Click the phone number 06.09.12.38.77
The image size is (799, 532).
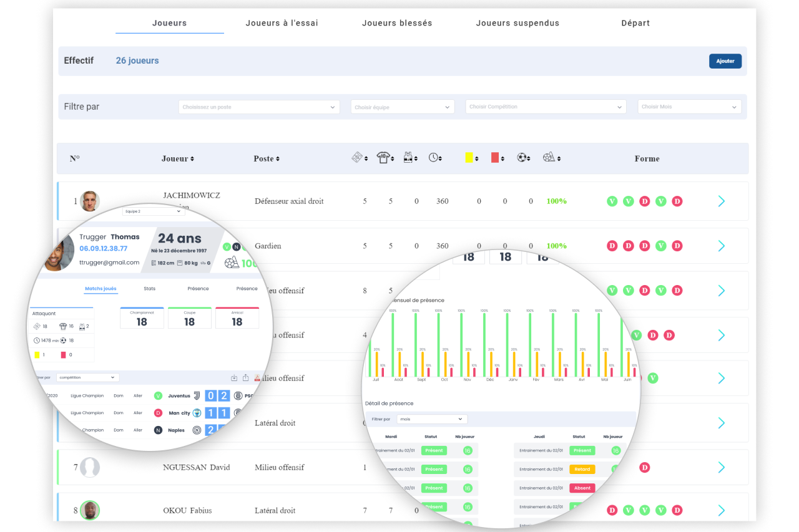coord(103,249)
